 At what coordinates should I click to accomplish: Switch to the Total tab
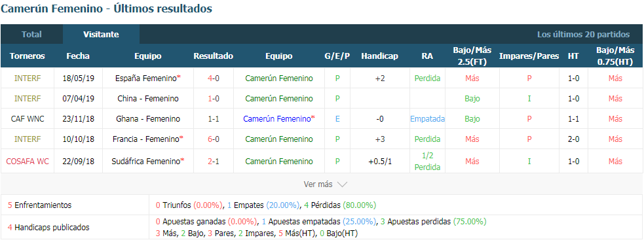click(31, 35)
